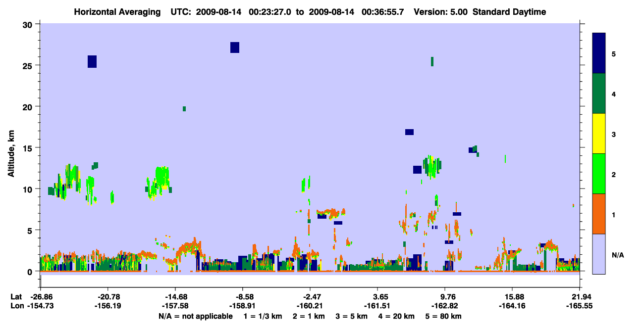Click the '4 = 20 km' legend text
Screen dimensions: 644x330
tap(397, 316)
